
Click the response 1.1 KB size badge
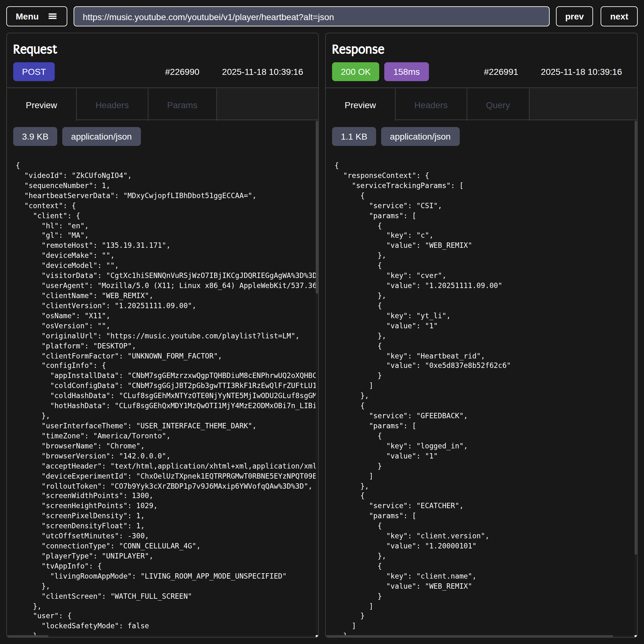coord(354,137)
